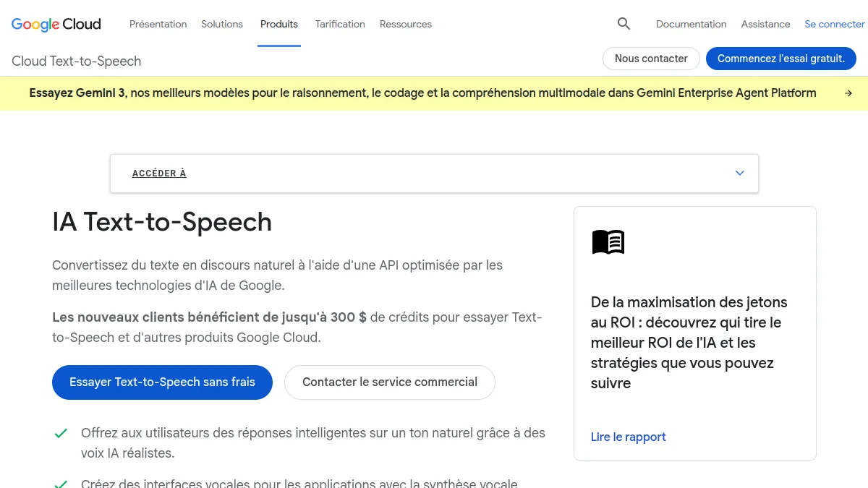Open the Ressources menu
Image resolution: width=868 pixels, height=488 pixels.
point(406,24)
